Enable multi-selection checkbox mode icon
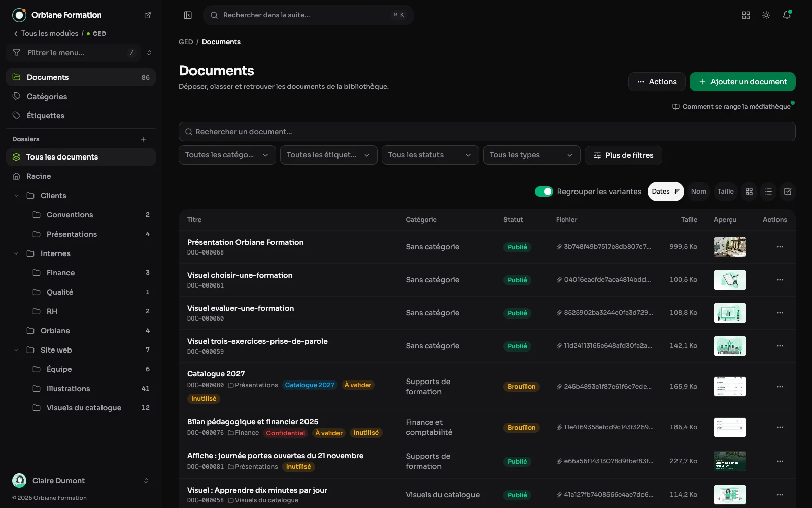Image resolution: width=812 pixels, height=508 pixels. (788, 192)
